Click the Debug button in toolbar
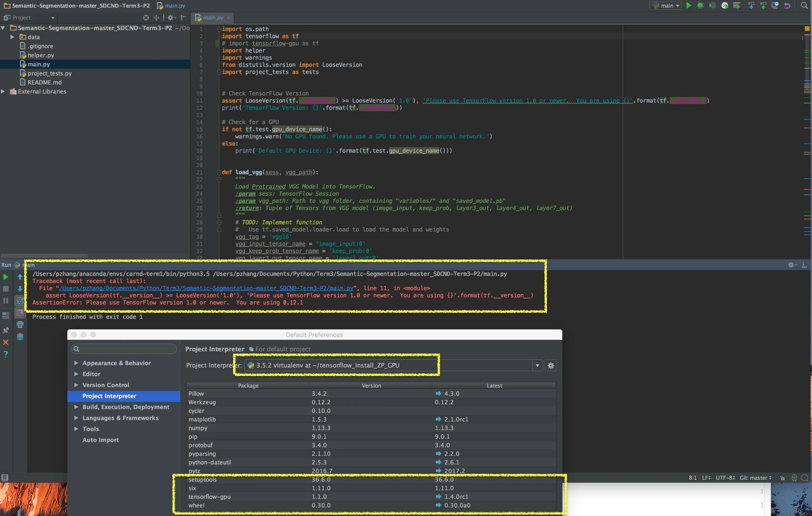812x516 pixels. tap(698, 5)
